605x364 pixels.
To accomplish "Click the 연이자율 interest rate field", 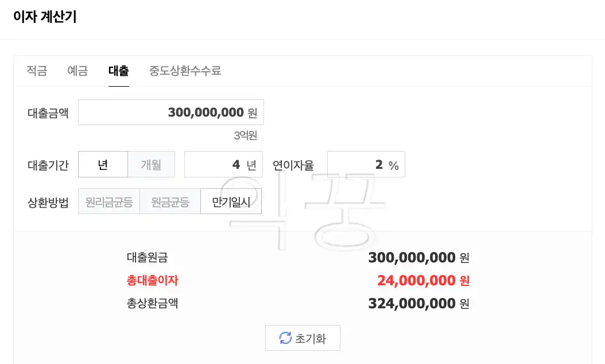I will [365, 164].
